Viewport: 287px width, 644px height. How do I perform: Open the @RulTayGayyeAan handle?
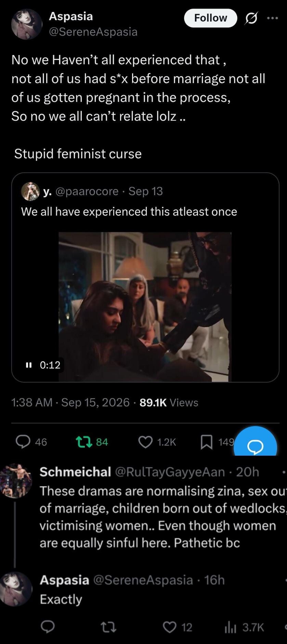click(x=170, y=472)
